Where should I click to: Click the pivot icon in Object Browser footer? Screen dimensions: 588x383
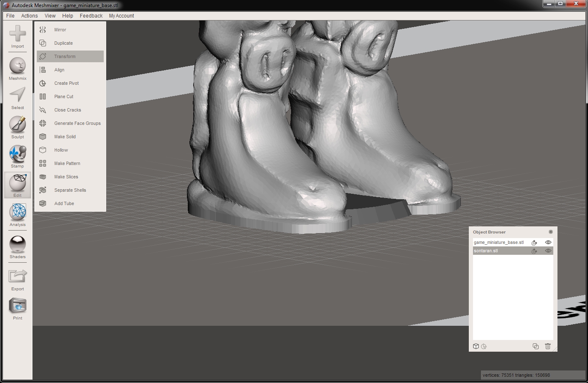pyautogui.click(x=484, y=346)
